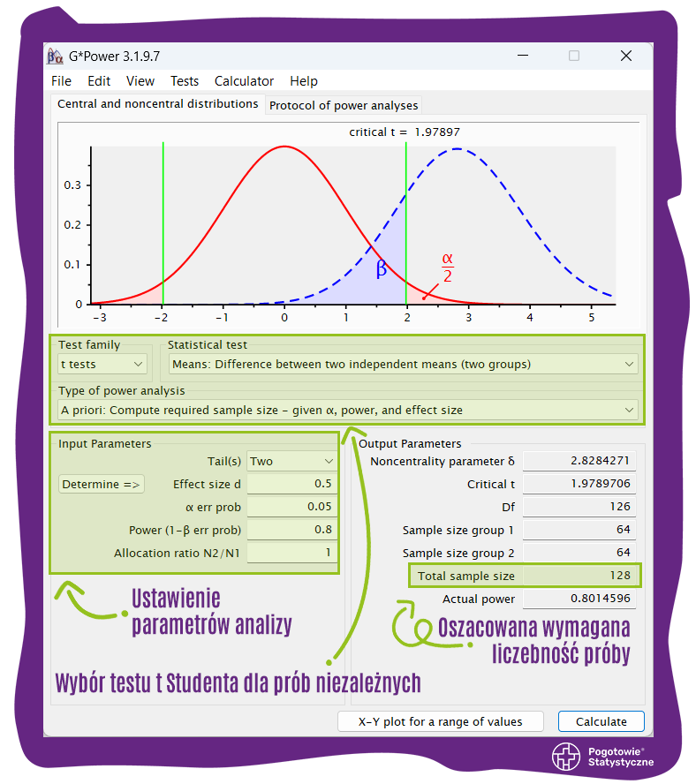Screen dimensions: 696x784
Task: Select Central and noncentral distributions tab
Action: coord(157,104)
